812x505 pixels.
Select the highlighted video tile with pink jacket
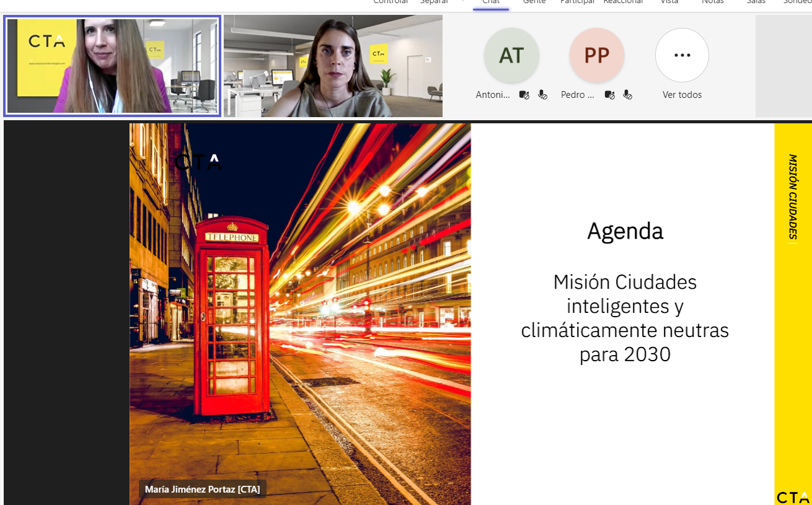coord(112,66)
